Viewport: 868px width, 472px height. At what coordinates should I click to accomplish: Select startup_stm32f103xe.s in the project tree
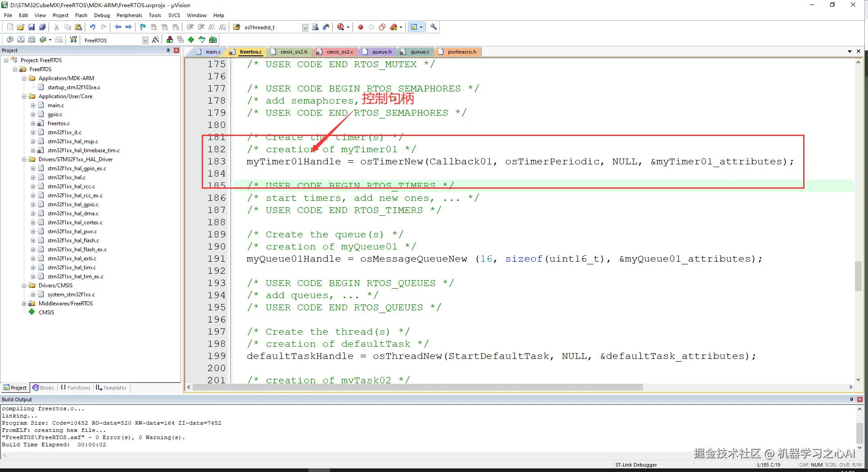point(74,87)
